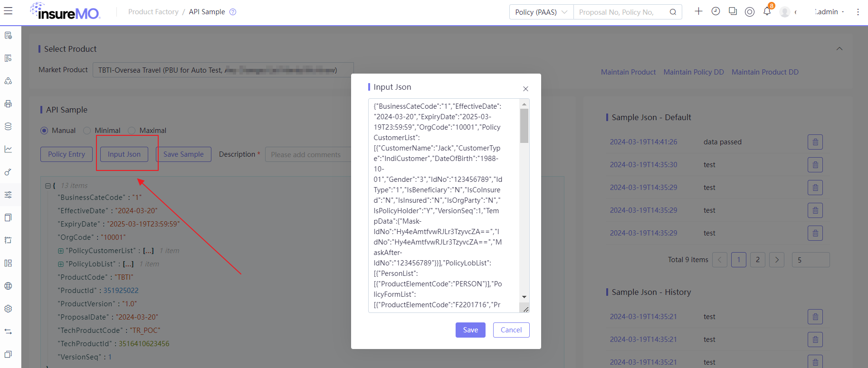Screen dimensions: 868x368
Task: Delete the 'data passed' sample json
Action: tap(815, 142)
